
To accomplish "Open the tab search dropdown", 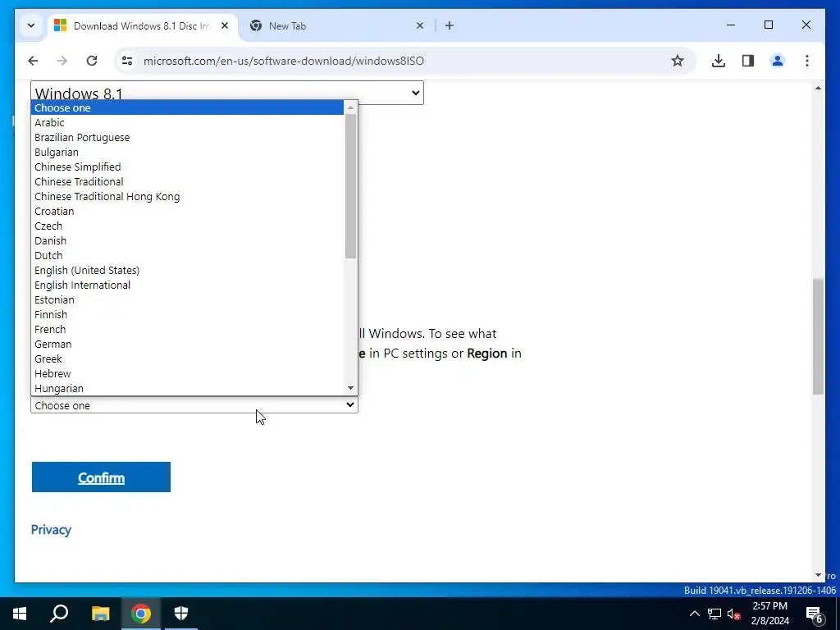I will tap(31, 25).
